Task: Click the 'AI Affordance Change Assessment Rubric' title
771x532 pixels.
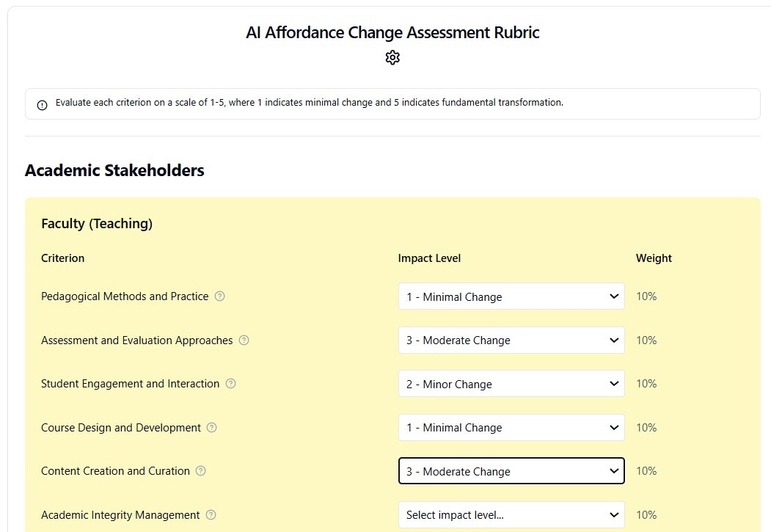Action: click(x=392, y=32)
